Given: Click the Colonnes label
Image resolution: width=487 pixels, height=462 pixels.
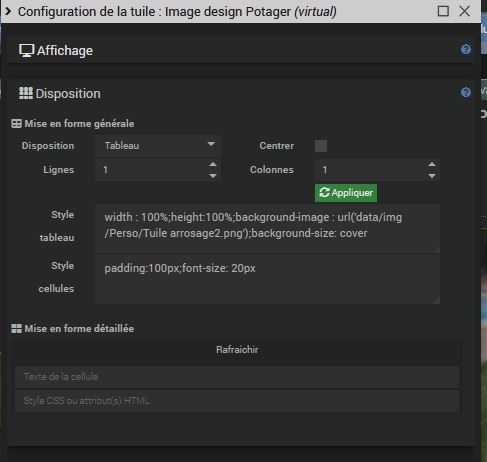Looking at the screenshot, I should [x=272, y=170].
